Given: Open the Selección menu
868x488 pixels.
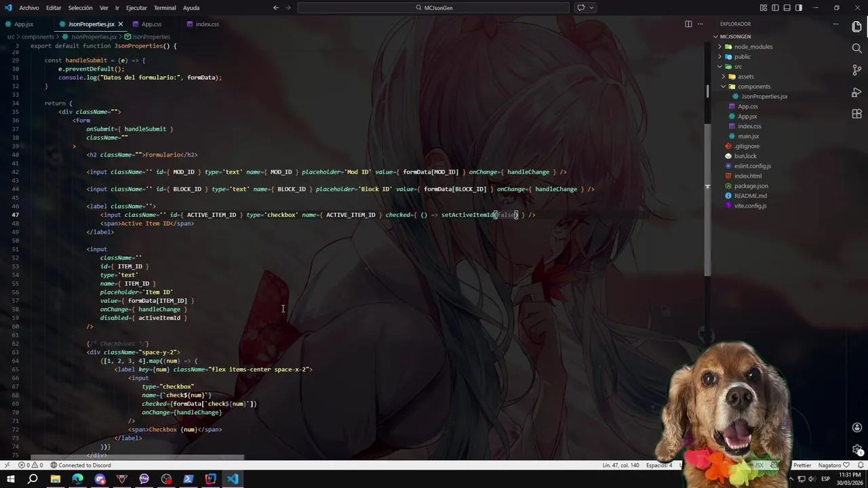Looking at the screenshot, I should click(x=80, y=7).
